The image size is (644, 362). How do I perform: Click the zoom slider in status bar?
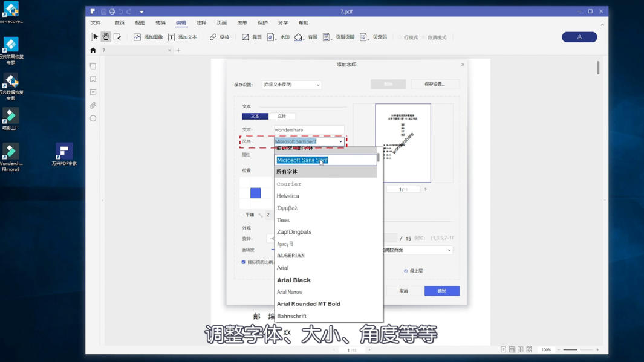(x=578, y=350)
